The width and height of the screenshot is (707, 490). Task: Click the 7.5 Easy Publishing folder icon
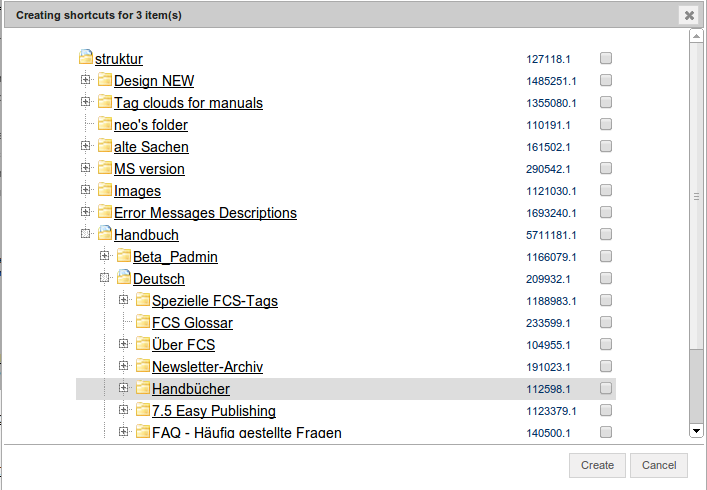click(143, 410)
